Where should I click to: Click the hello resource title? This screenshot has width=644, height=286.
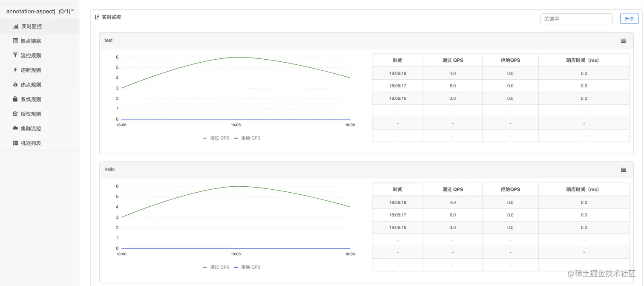coord(109,170)
